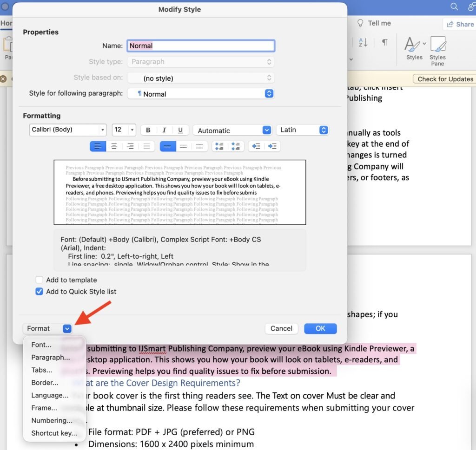Enable Add to template checkbox
Image resolution: width=476 pixels, height=450 pixels.
39,280
